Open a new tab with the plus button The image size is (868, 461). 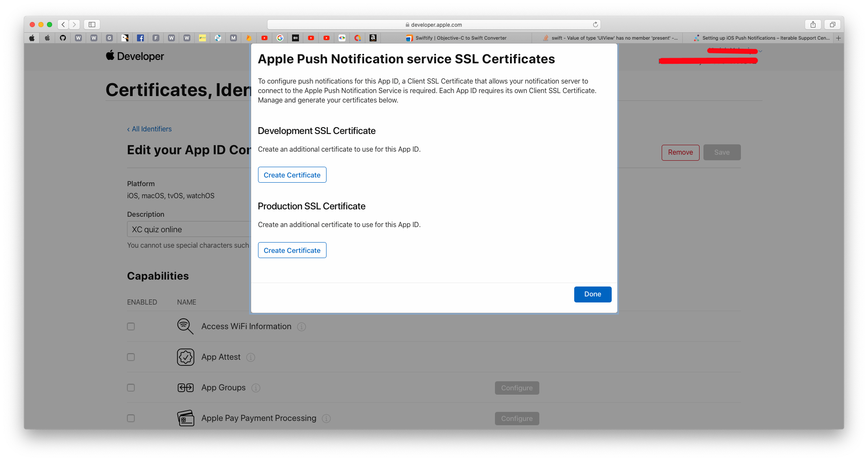point(838,38)
